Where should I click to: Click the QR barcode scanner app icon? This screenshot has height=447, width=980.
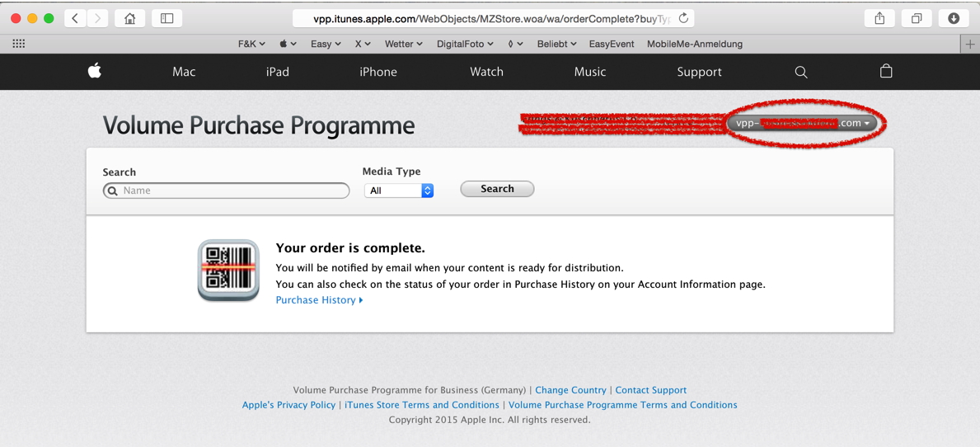click(228, 270)
